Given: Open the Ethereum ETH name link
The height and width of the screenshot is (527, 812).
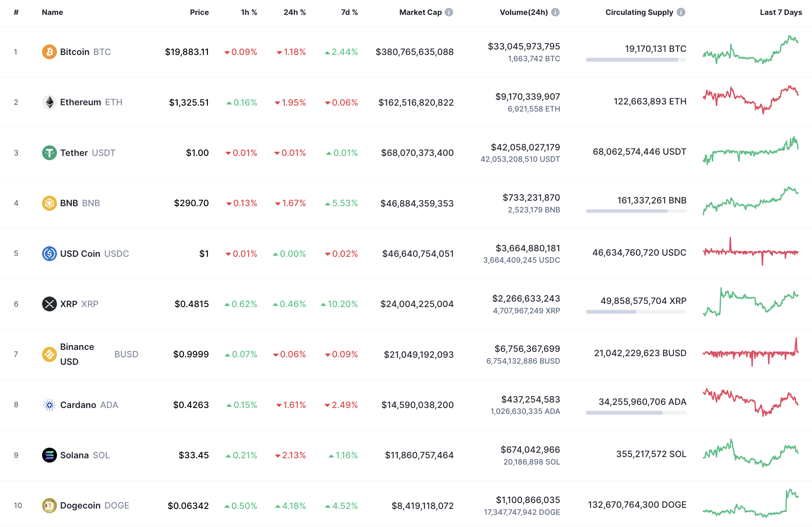Looking at the screenshot, I should tap(81, 102).
